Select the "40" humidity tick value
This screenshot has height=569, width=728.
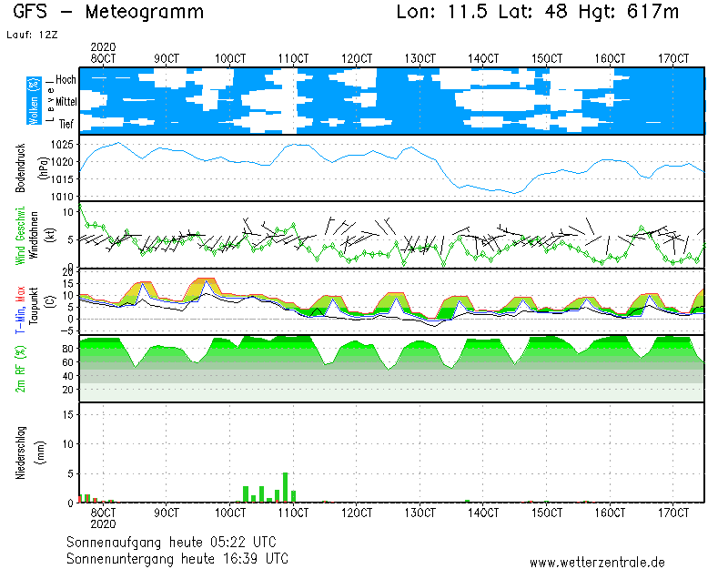(x=67, y=376)
